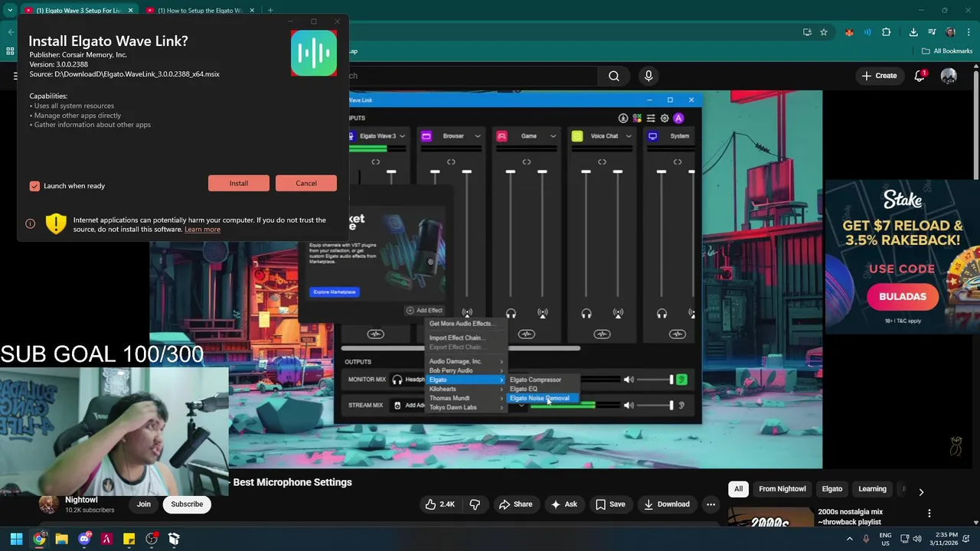Click the YouTube voice search microphone

coord(648,76)
